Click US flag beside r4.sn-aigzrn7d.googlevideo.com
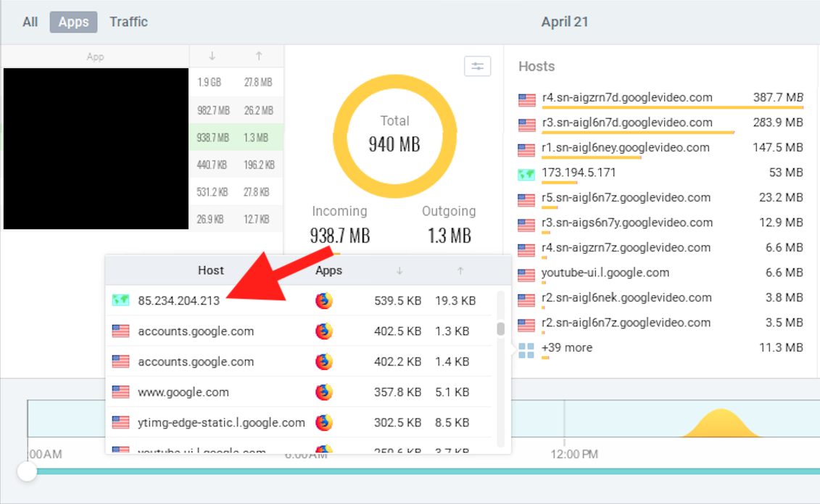Image resolution: width=820 pixels, height=504 pixels. (x=526, y=99)
